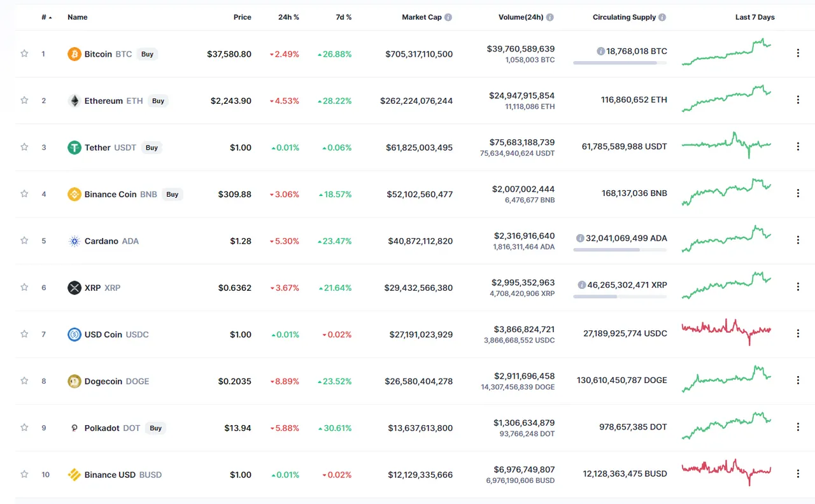
Task: Click Dogecoin price $0.2035
Action: pos(235,381)
